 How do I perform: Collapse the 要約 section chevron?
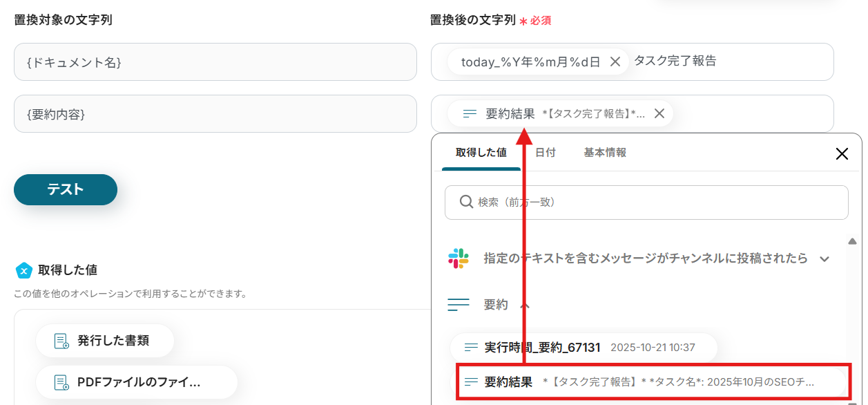coord(525,305)
